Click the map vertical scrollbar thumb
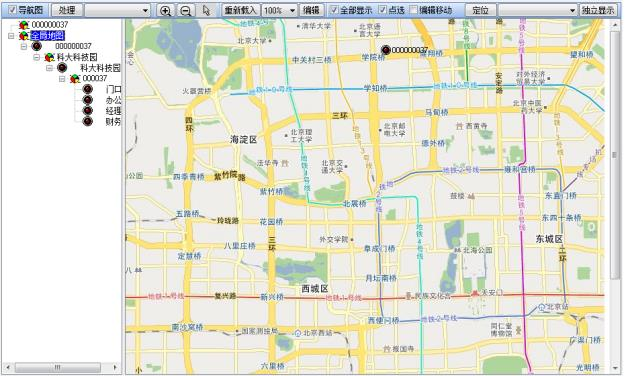This screenshot has width=628, height=376. 615,155
